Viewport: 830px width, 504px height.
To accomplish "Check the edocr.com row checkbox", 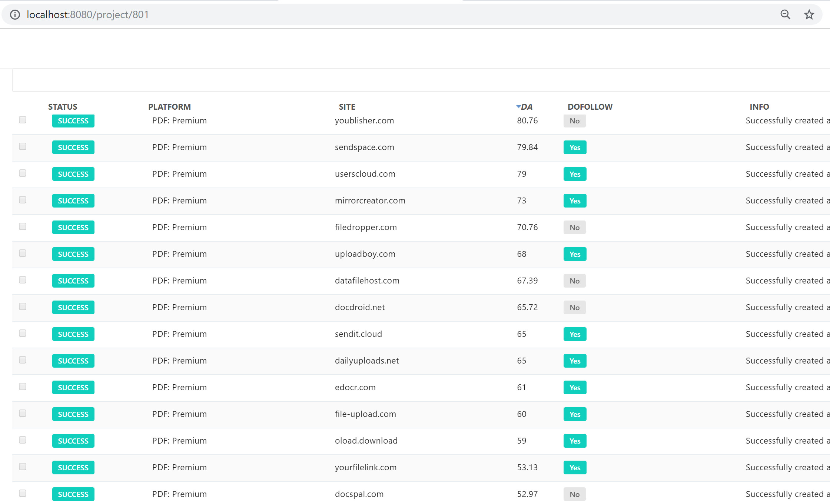I will 23,387.
